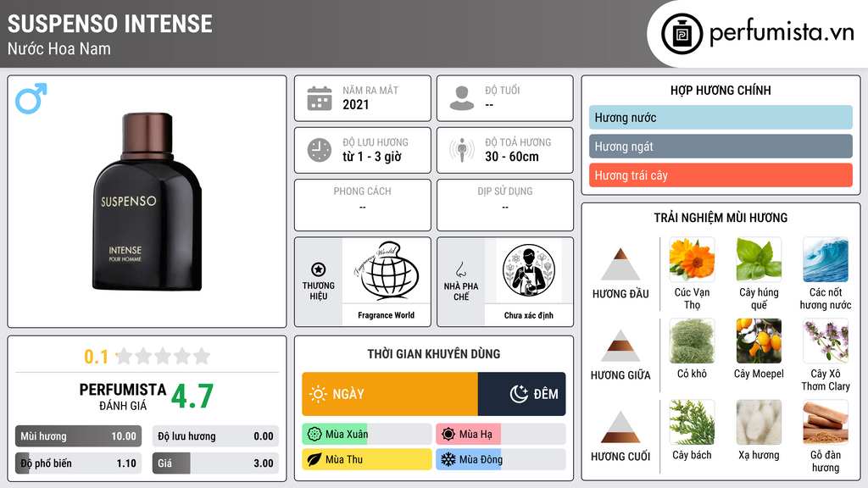Open the Gỗ đàn hương sandalwood image

(826, 422)
